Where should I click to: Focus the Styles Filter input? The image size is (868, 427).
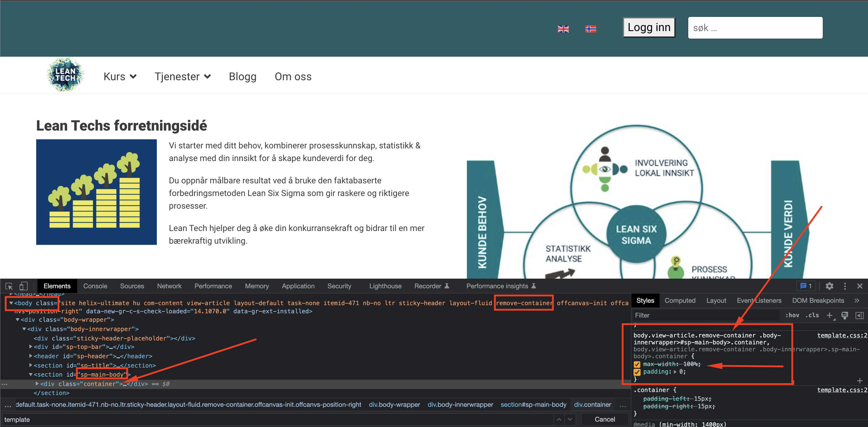click(x=706, y=315)
